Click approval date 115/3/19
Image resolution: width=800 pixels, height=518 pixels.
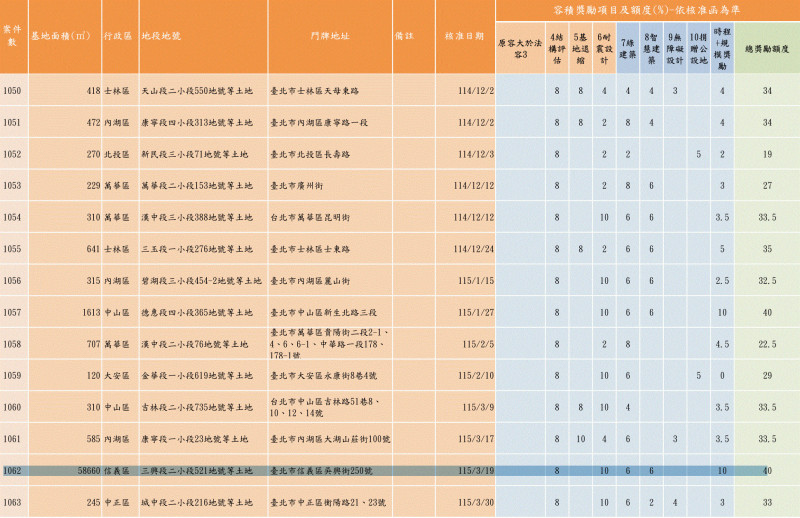click(476, 471)
